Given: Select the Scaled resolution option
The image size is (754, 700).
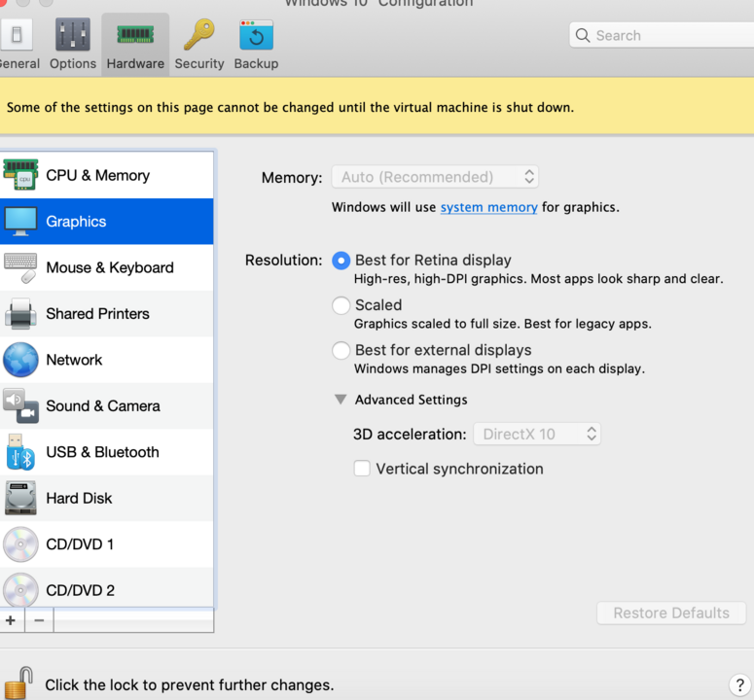Looking at the screenshot, I should [341, 305].
